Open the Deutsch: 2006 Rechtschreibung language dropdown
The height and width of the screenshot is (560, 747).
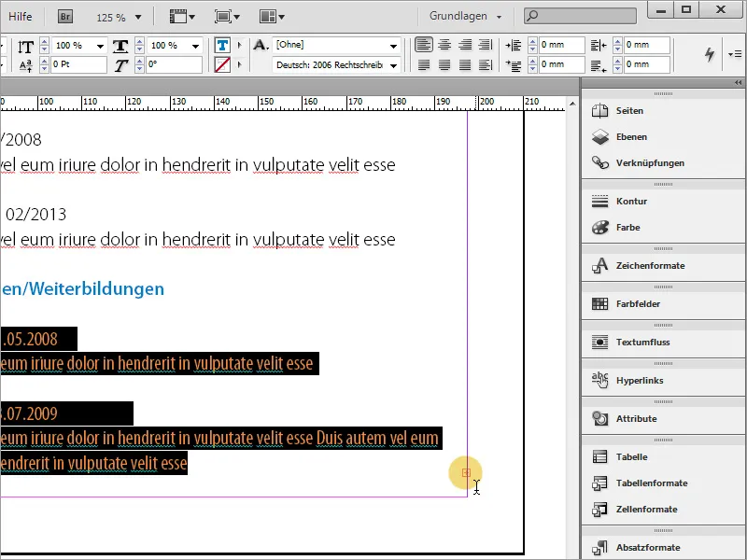(393, 65)
